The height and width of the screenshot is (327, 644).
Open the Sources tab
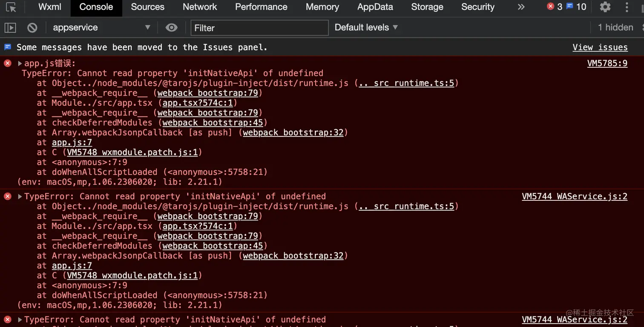coord(148,7)
